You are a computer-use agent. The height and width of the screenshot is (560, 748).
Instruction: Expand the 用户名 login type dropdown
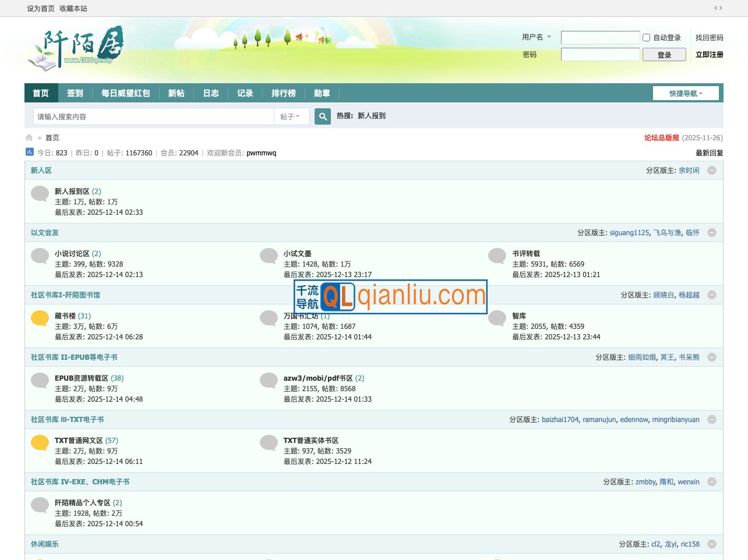click(536, 37)
